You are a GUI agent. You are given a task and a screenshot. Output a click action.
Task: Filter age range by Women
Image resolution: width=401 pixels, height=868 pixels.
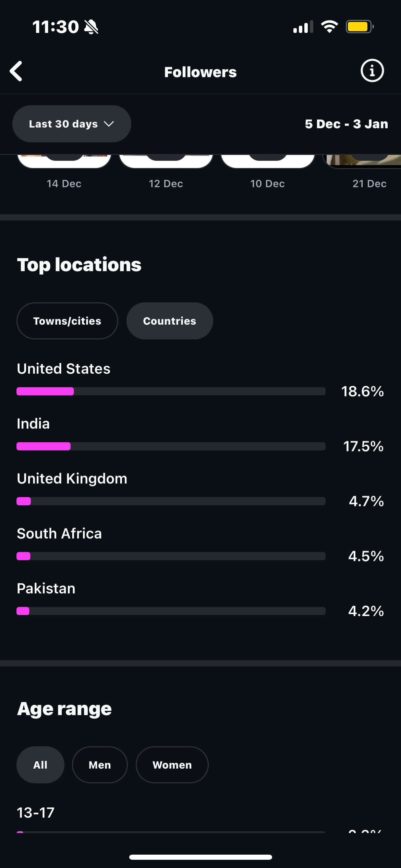(x=172, y=765)
